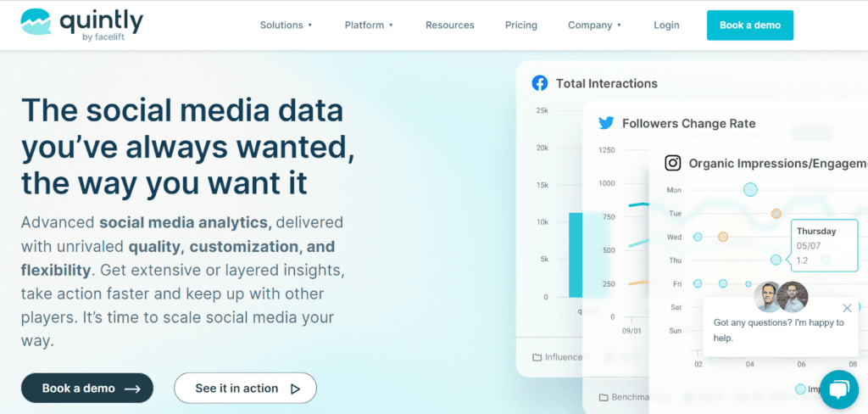
Task: Click the Facebook icon beside Total Interactions
Action: 539,83
